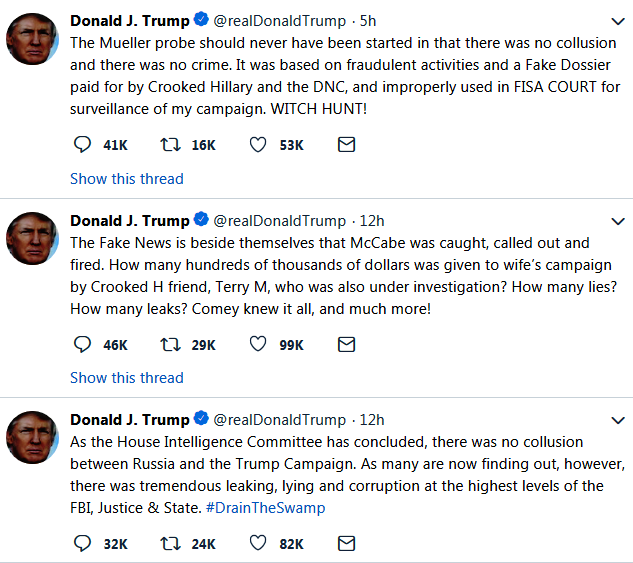Open the profile picture on the first tweet
Viewport: 633px width, 563px height.
pyautogui.click(x=32, y=39)
